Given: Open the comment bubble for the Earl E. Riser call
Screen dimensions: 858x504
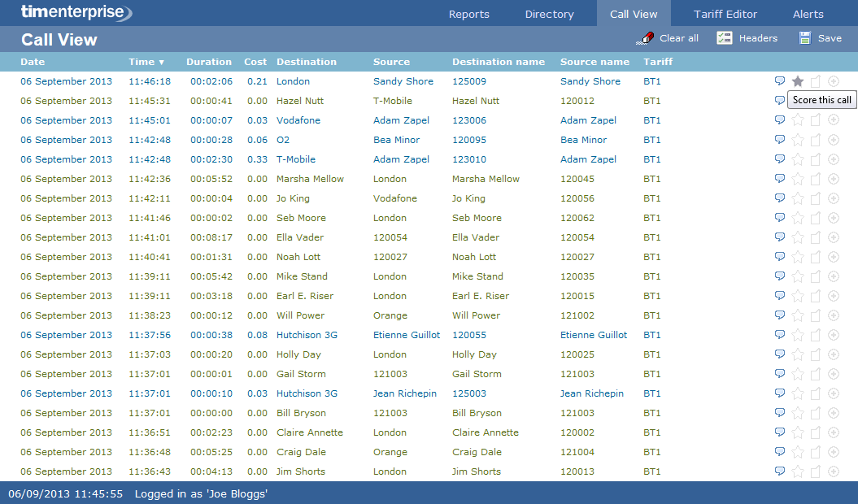Looking at the screenshot, I should [780, 296].
